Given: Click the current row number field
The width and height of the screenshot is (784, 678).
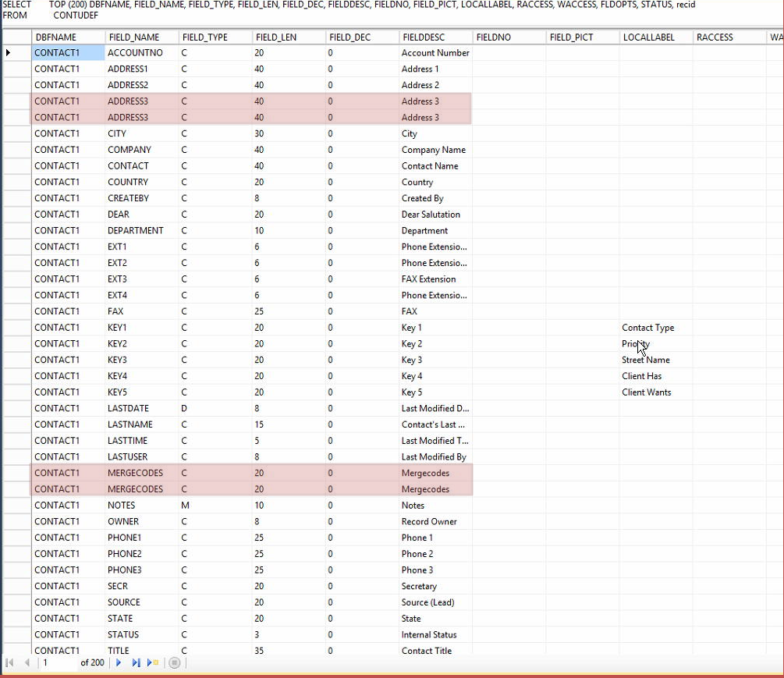Looking at the screenshot, I should (59, 662).
